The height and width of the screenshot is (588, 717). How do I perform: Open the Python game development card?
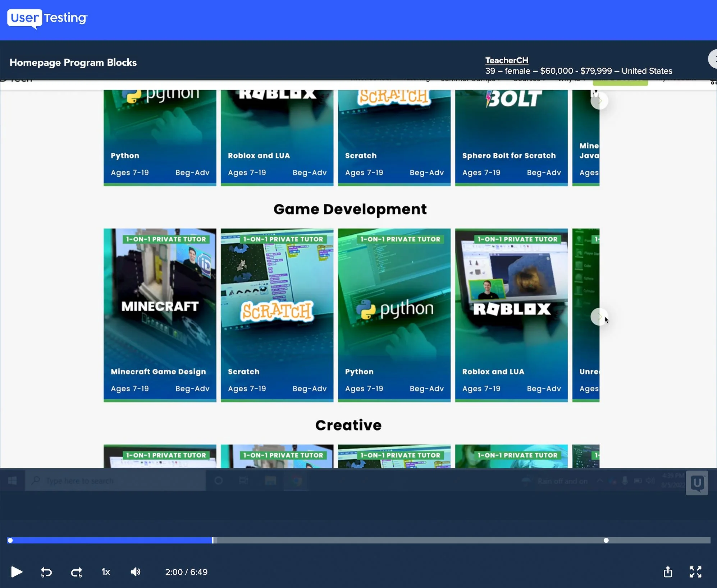tap(394, 315)
